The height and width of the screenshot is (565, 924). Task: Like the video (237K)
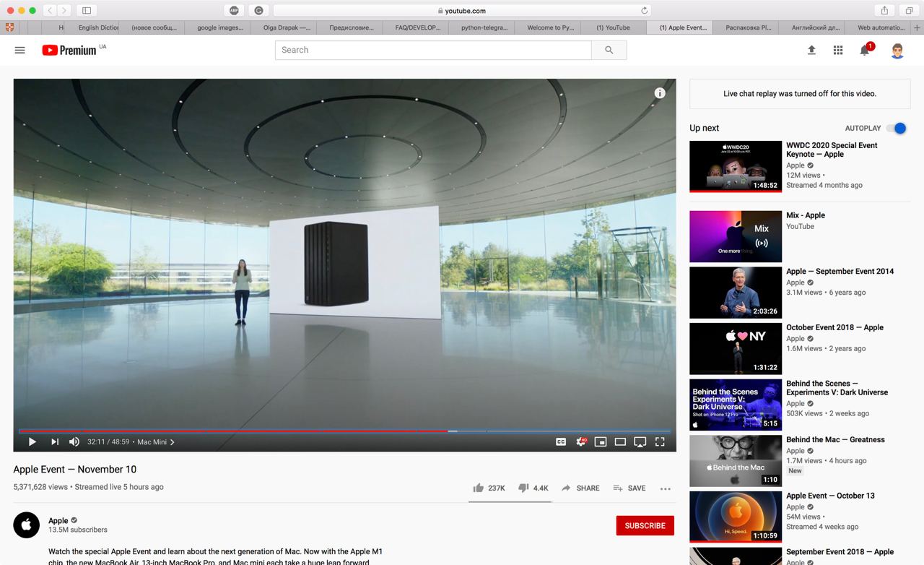[x=489, y=488]
